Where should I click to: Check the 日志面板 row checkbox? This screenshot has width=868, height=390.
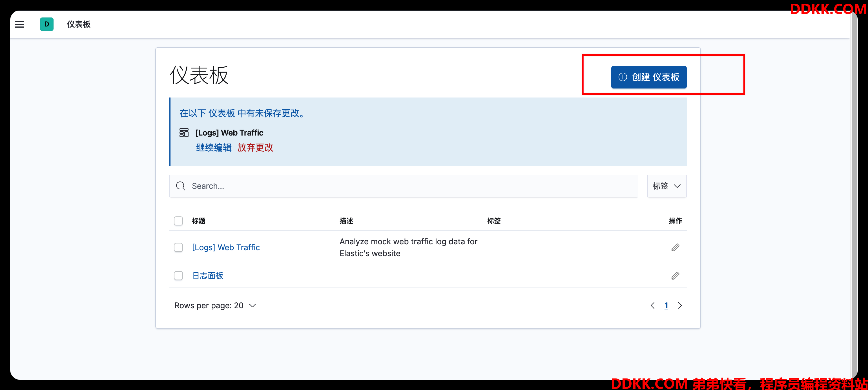coord(178,276)
